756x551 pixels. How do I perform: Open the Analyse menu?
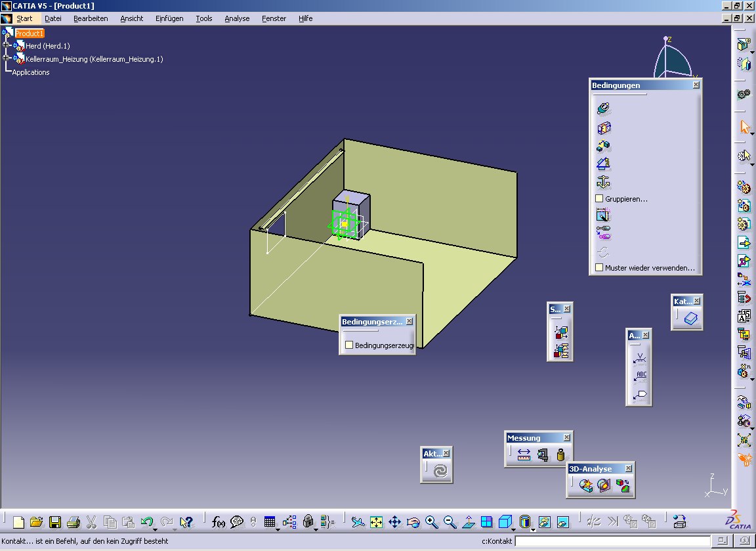pos(237,18)
